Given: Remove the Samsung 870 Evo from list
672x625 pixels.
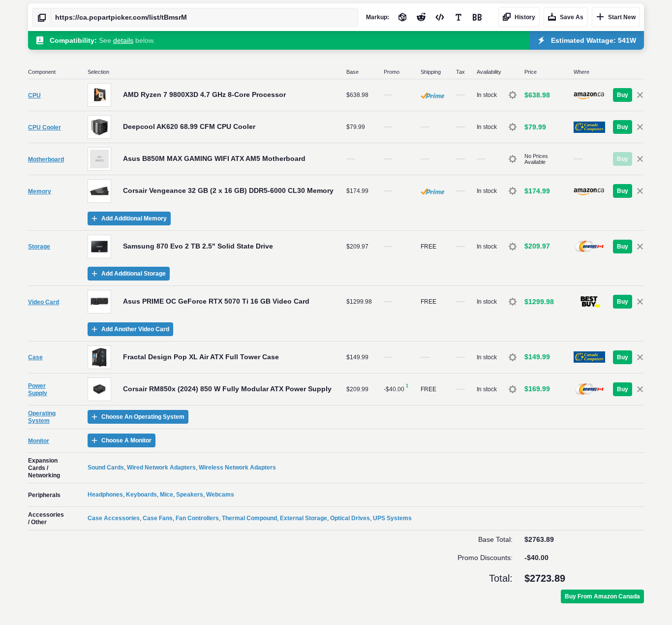Looking at the screenshot, I should (640, 247).
